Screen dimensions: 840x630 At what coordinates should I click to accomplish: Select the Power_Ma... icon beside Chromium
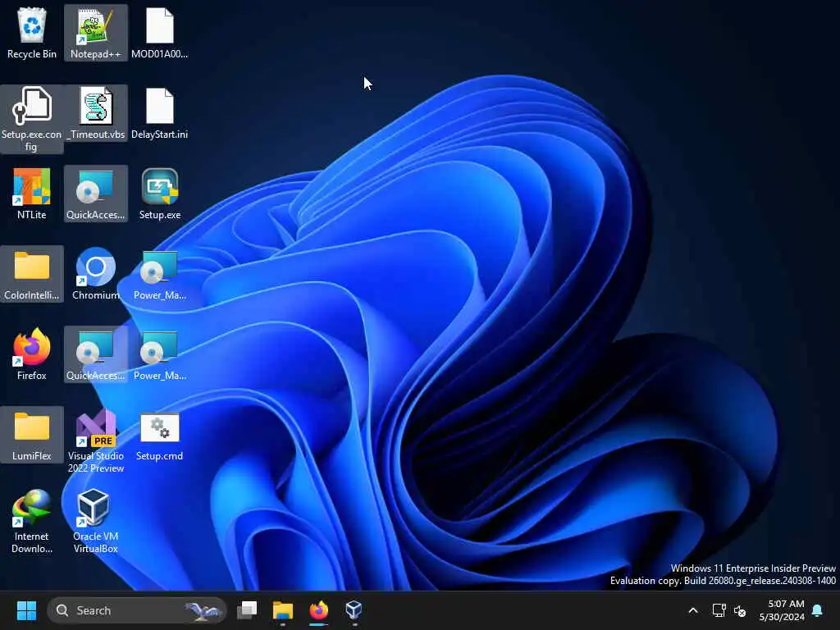pos(160,274)
